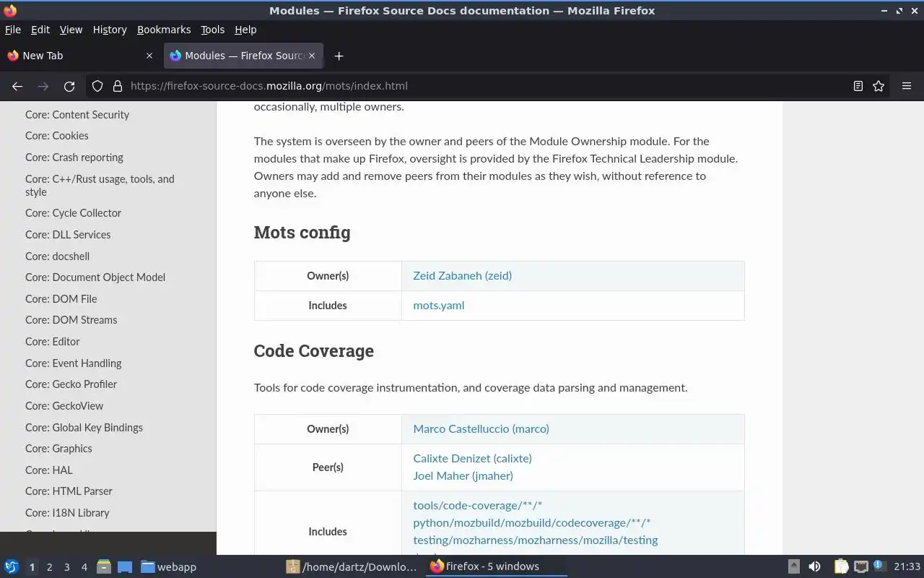Open Core: Graphics sidebar link

click(x=58, y=449)
